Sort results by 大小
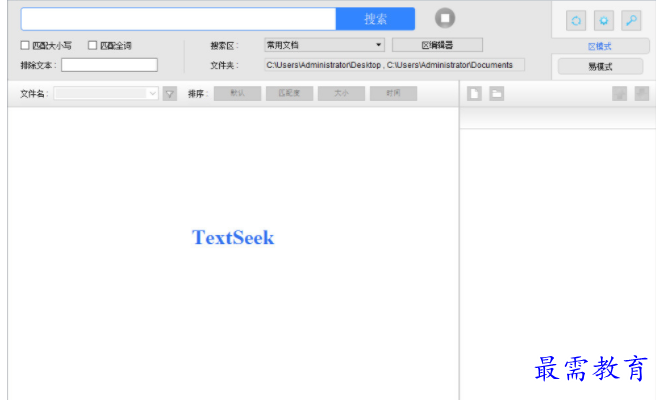656x400 pixels. 341,93
